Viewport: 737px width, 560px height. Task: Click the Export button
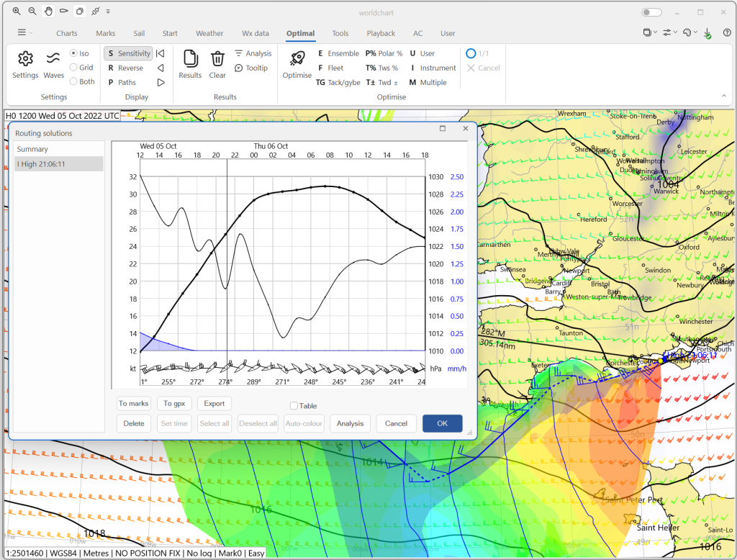pos(214,403)
